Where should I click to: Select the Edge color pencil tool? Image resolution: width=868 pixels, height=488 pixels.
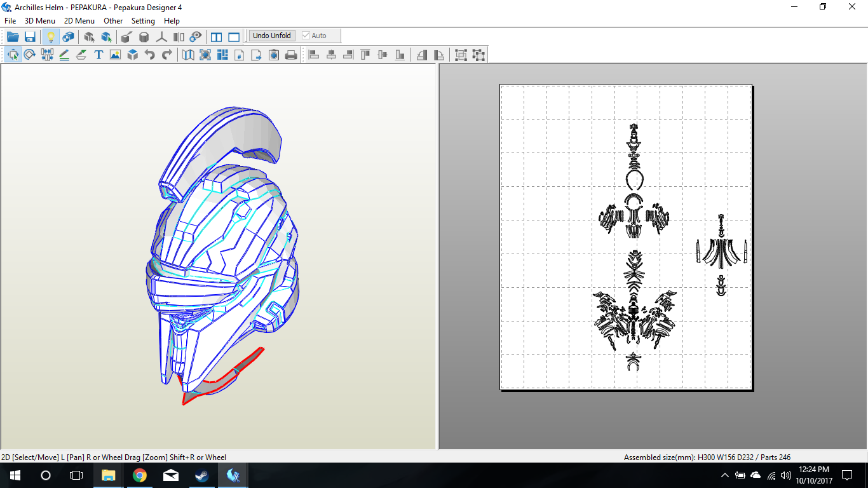pos(64,55)
